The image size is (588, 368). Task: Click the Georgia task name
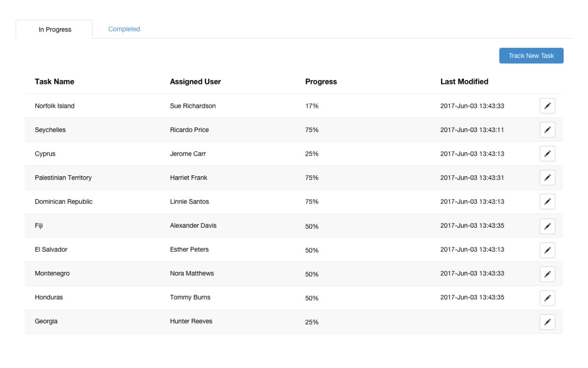(x=46, y=321)
